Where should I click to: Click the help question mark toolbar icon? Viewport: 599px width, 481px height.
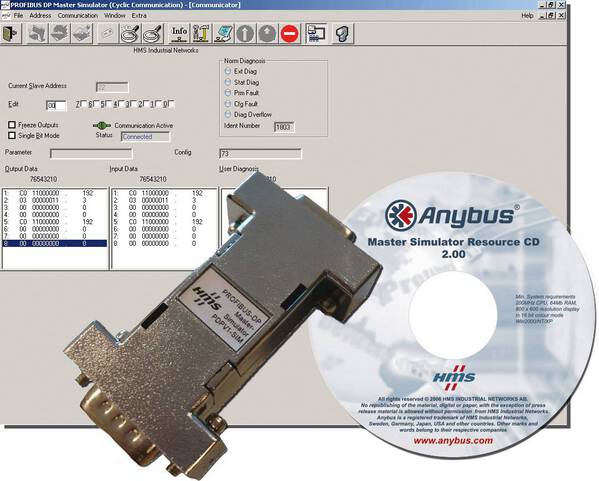(x=343, y=34)
